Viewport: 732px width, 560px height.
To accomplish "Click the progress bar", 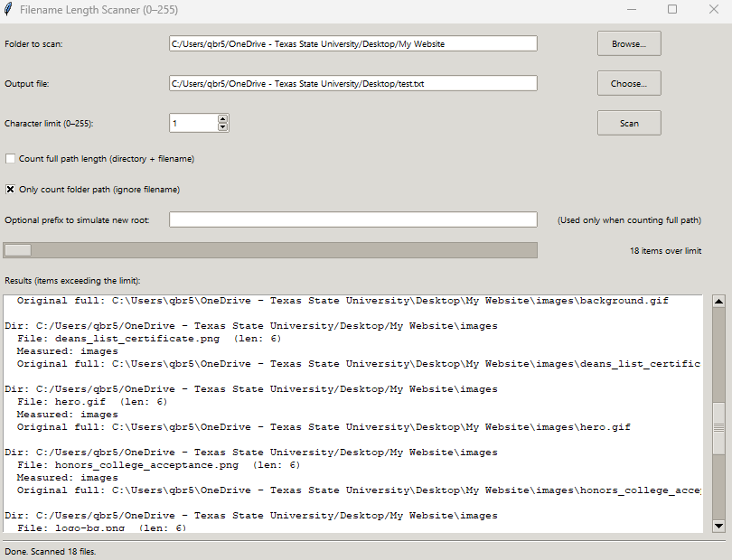I will pos(270,250).
